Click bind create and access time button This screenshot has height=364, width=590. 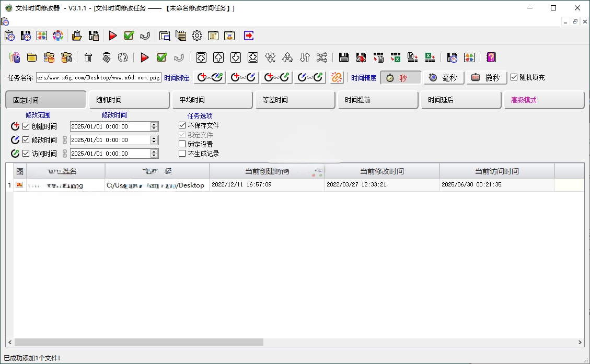pyautogui.click(x=276, y=77)
